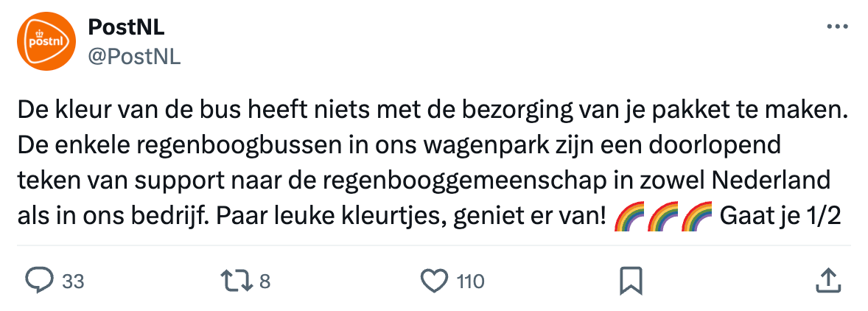Image resolution: width=868 pixels, height=311 pixels.
Task: Click the reply speech bubble icon
Action: pyautogui.click(x=40, y=280)
